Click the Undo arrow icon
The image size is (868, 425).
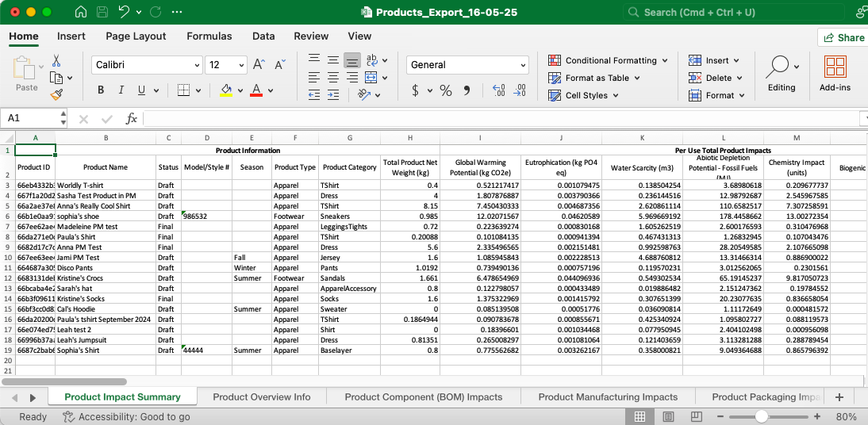(124, 12)
